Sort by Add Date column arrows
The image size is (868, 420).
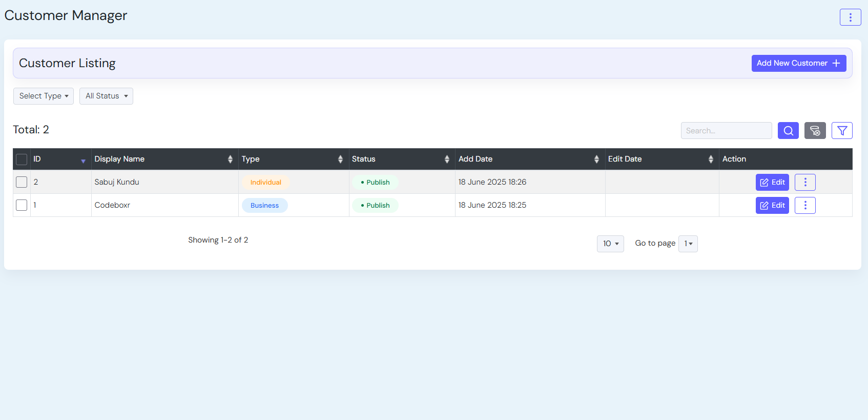point(596,159)
